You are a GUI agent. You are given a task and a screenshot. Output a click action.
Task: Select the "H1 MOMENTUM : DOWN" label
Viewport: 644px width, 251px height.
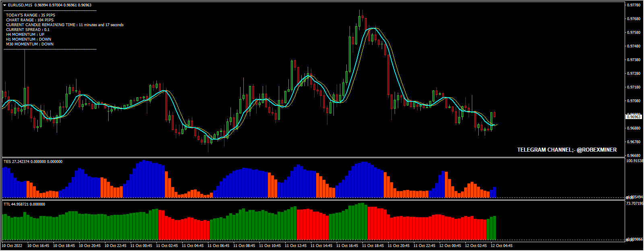click(29, 39)
